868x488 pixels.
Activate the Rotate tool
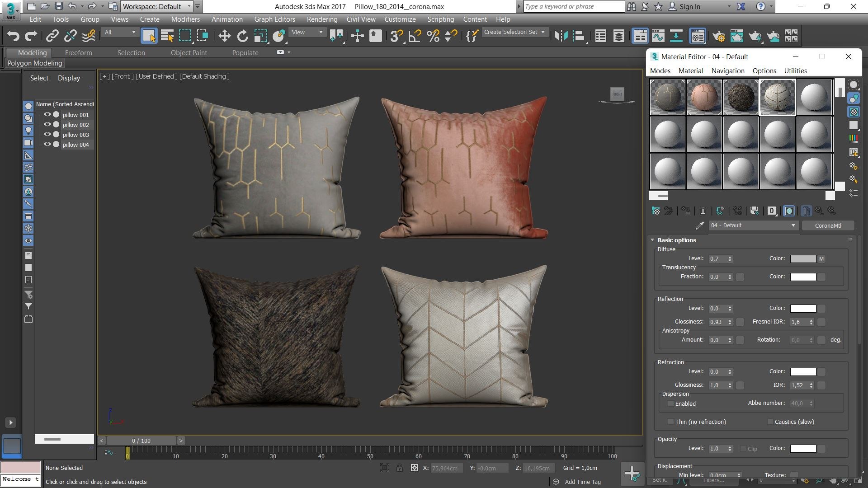click(x=243, y=36)
